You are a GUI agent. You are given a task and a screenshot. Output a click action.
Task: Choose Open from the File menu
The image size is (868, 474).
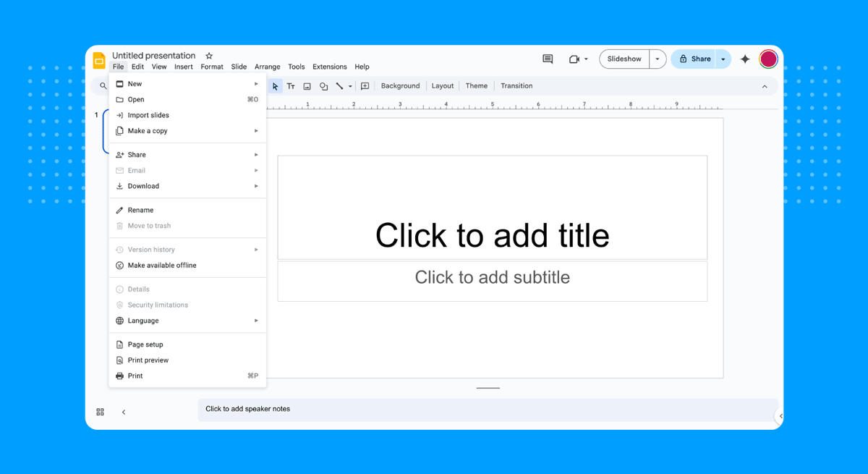point(187,100)
